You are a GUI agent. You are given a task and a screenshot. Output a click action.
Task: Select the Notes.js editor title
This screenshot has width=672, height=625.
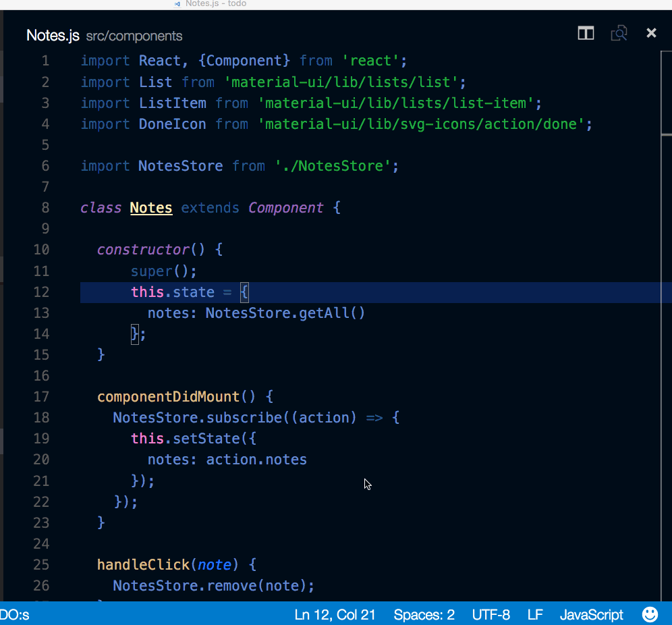[53, 35]
